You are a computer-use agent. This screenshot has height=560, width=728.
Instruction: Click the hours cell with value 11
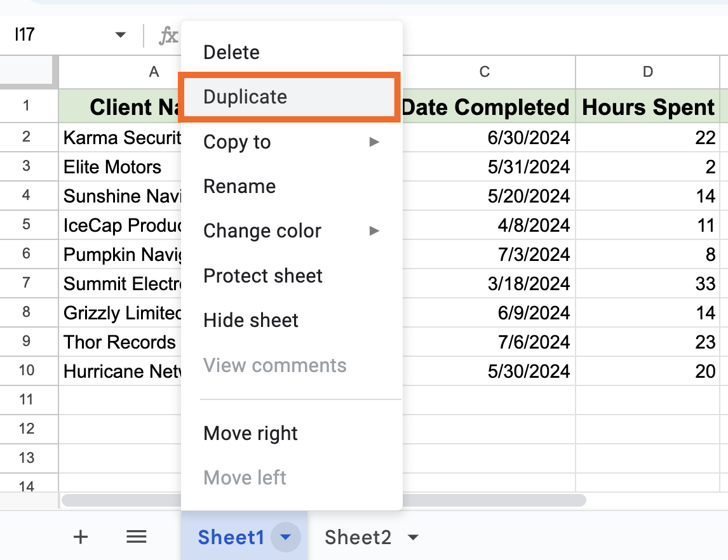coord(648,225)
